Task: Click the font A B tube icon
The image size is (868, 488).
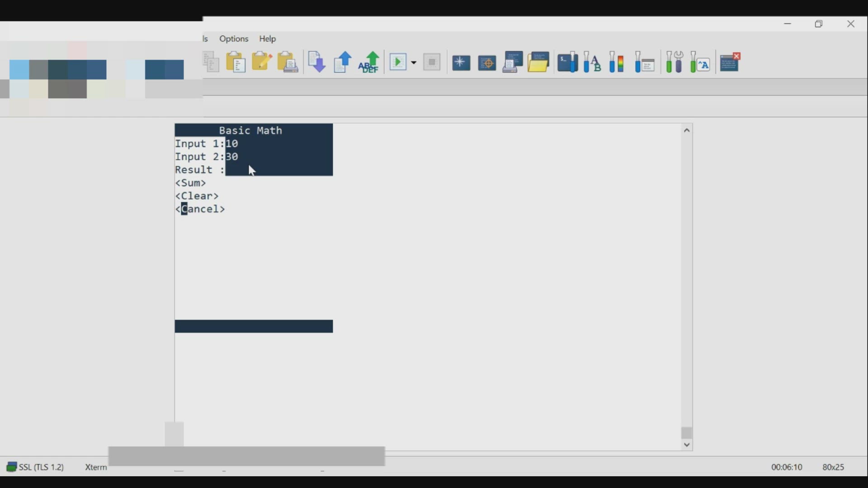Action: click(592, 62)
